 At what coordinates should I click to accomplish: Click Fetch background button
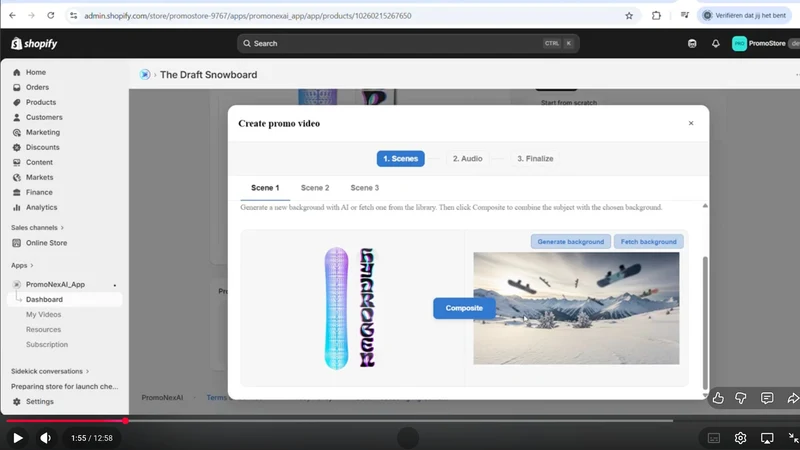pyautogui.click(x=648, y=242)
